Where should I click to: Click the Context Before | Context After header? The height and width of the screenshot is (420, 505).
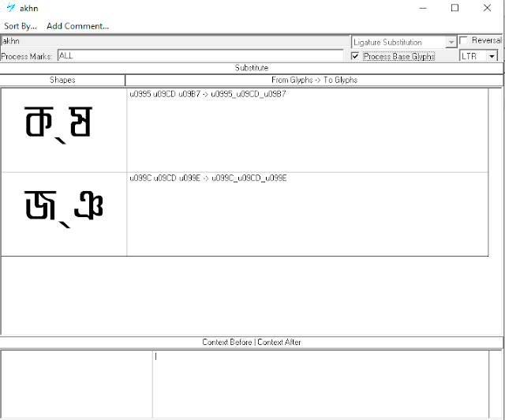click(x=251, y=343)
